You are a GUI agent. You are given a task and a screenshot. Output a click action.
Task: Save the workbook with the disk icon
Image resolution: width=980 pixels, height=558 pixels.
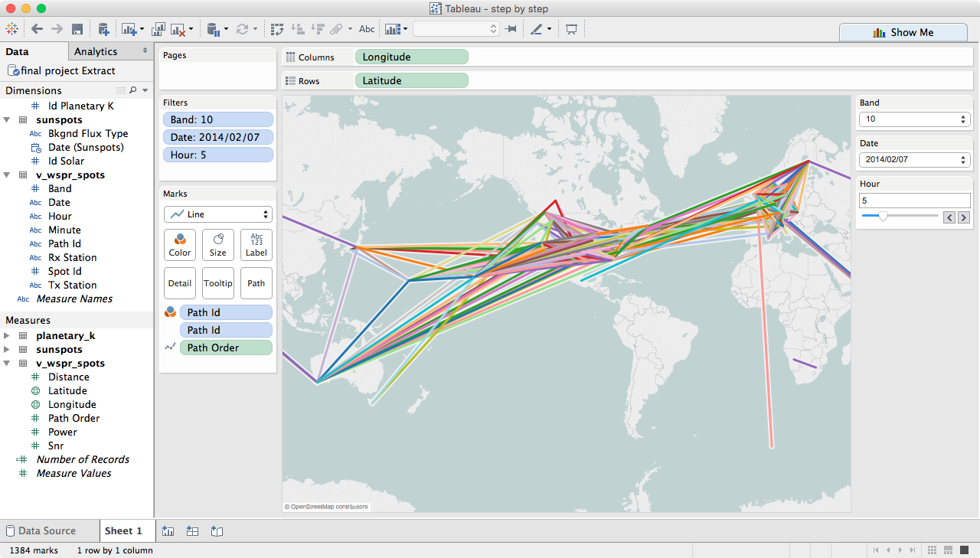[77, 29]
